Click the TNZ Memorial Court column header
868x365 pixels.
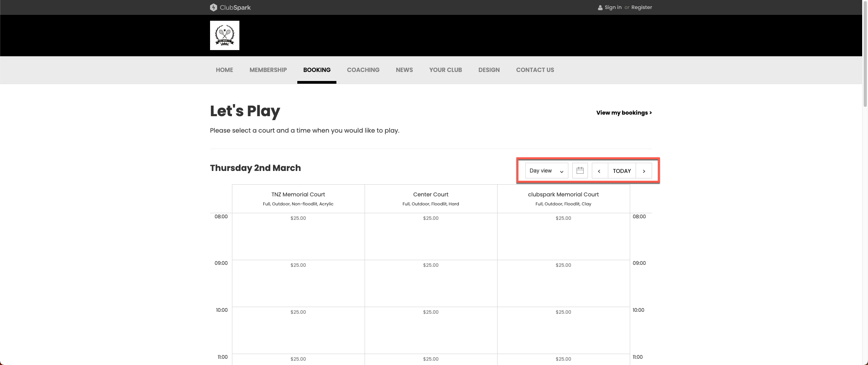pyautogui.click(x=298, y=199)
